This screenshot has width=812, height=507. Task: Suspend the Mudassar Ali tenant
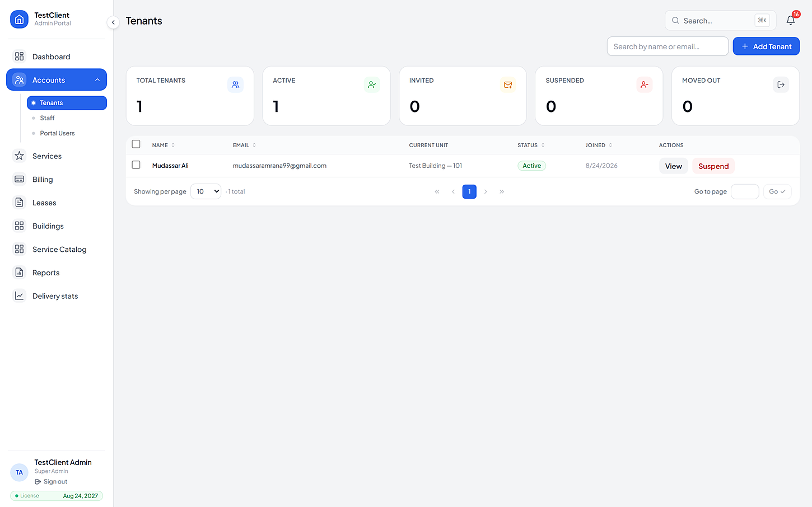[713, 166]
